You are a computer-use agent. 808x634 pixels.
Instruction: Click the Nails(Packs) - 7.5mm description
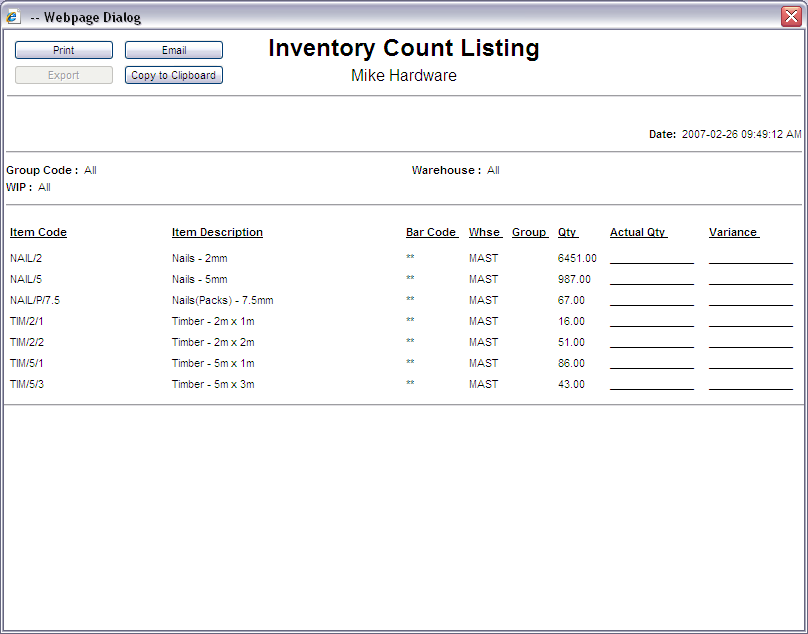pos(222,300)
